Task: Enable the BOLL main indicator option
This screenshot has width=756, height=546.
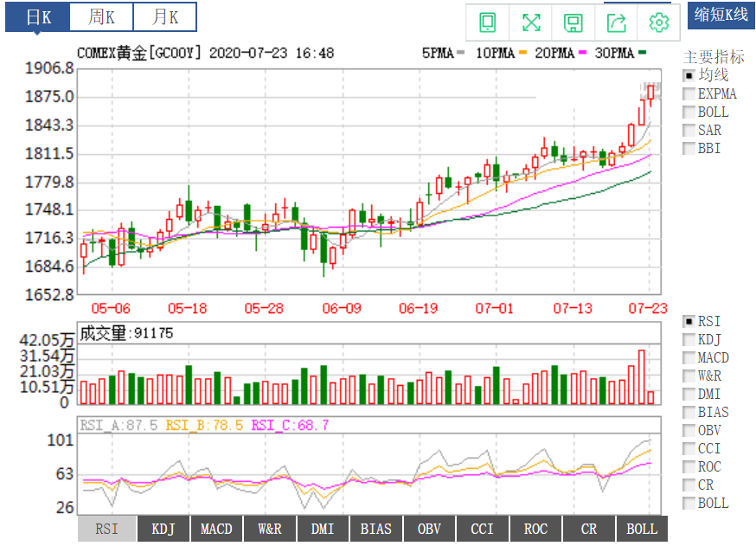Action: click(689, 112)
